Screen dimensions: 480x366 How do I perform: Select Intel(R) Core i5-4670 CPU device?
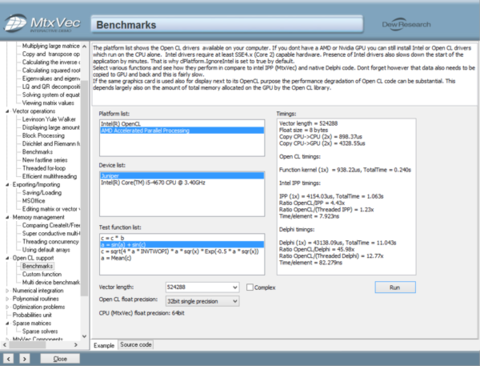[182, 182]
